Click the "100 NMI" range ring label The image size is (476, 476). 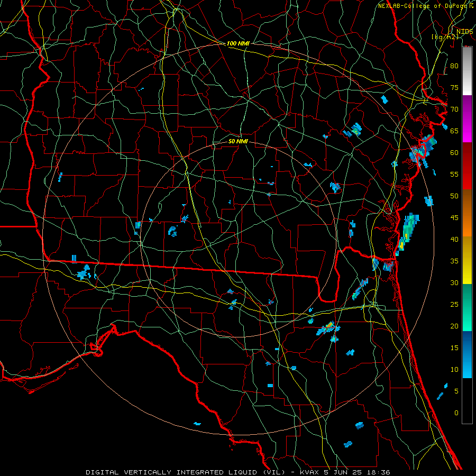click(x=238, y=43)
